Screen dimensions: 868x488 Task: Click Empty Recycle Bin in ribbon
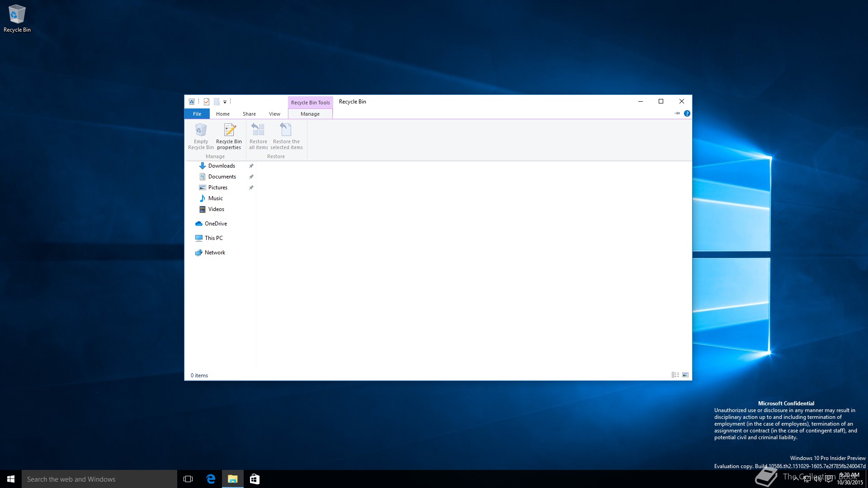click(x=201, y=136)
